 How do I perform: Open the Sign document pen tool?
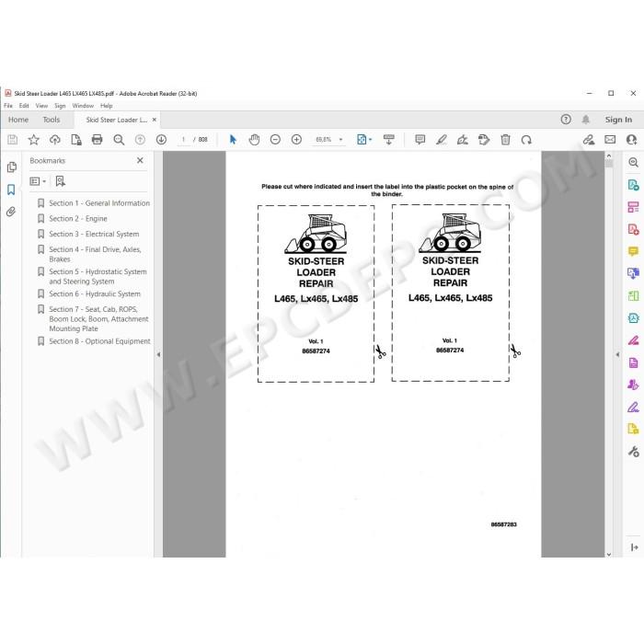463,140
